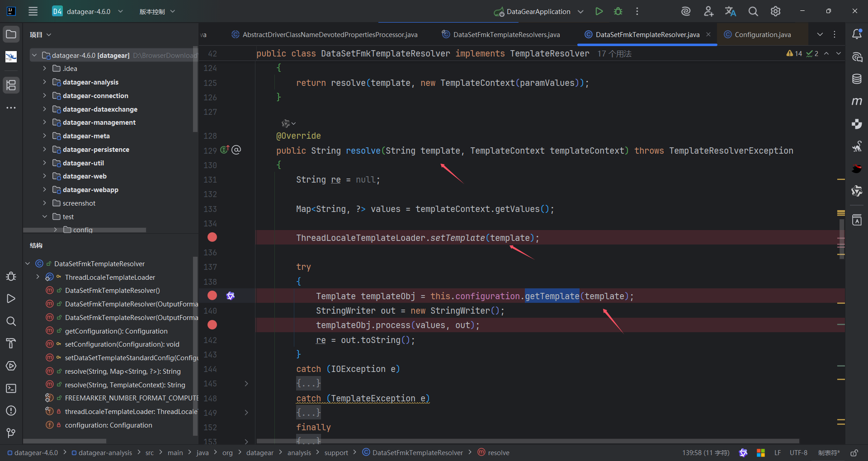Switch to AbstractDriverClassNameDevotedPropertiesProcessor.java tab
The width and height of the screenshot is (868, 461).
[x=325, y=35]
